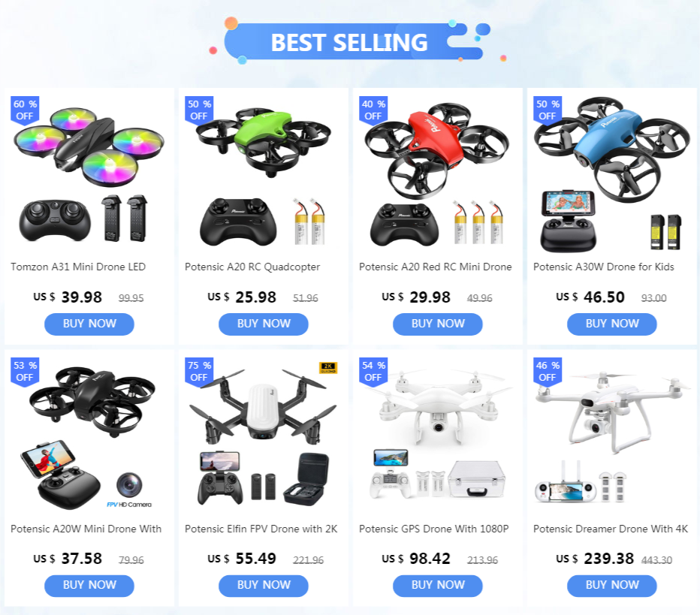The height and width of the screenshot is (615, 700).
Task: Open the Potensic A20W Mini Drone title link
Action: [x=86, y=529]
